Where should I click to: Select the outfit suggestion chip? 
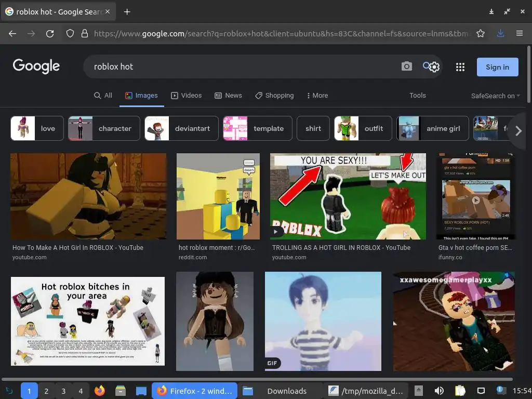[x=363, y=128]
